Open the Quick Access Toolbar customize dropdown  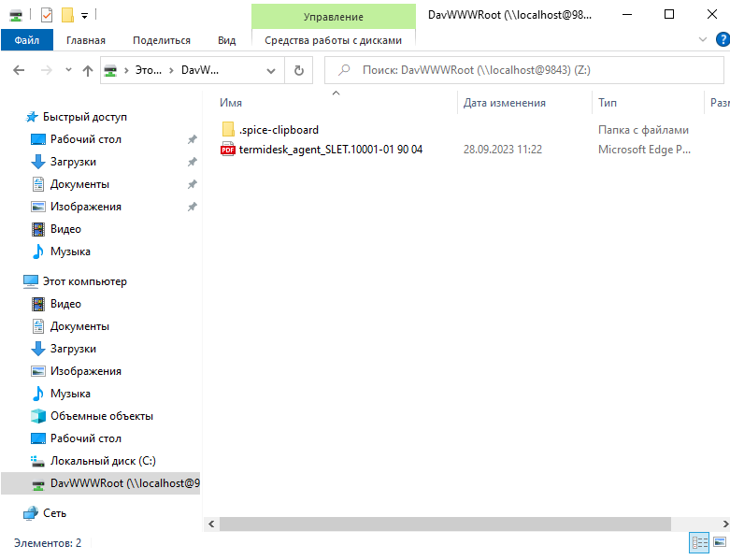tap(84, 15)
